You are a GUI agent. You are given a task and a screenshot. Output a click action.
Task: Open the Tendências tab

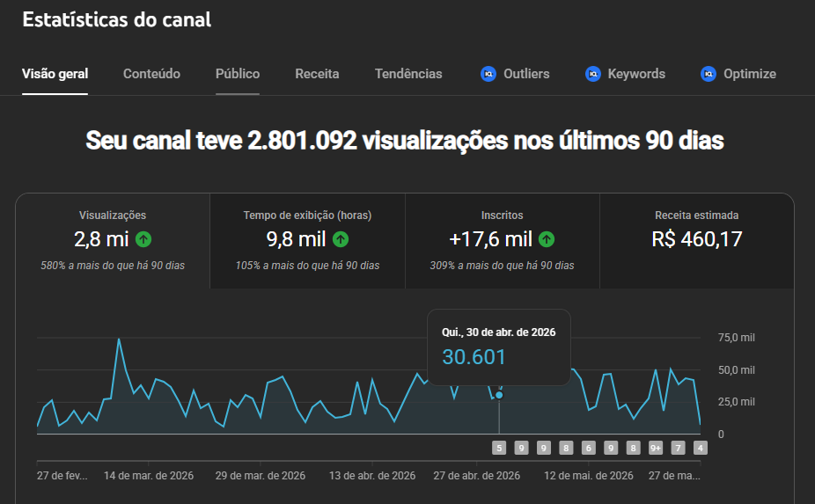point(408,74)
